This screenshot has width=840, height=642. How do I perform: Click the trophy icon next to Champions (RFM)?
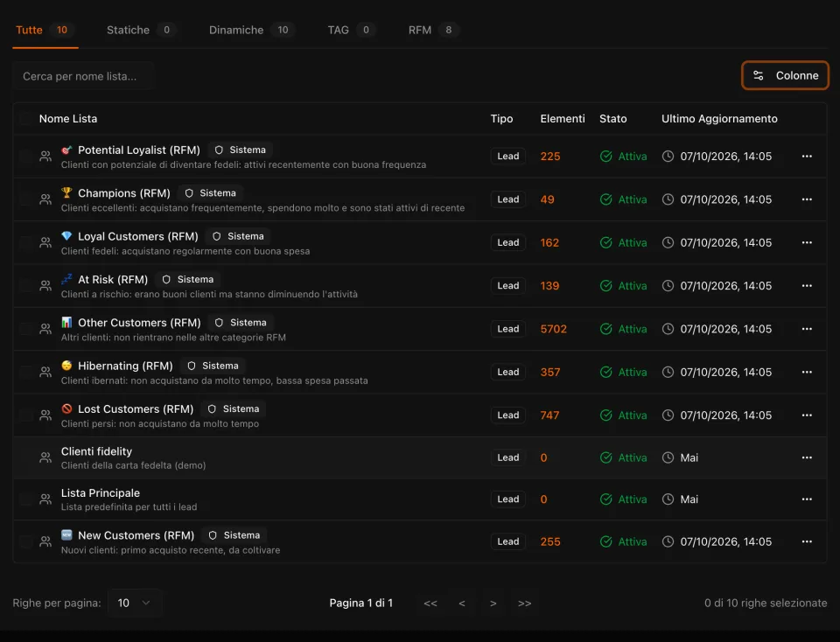click(x=66, y=192)
